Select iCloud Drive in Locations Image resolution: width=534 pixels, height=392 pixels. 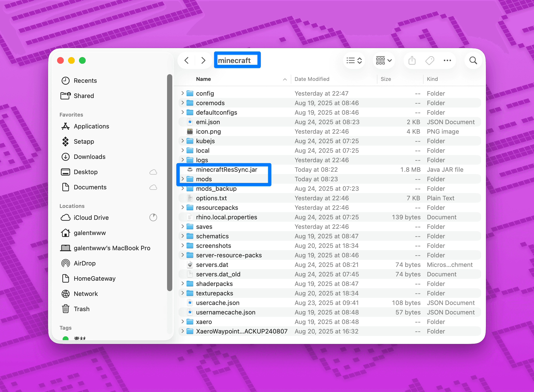point(91,217)
